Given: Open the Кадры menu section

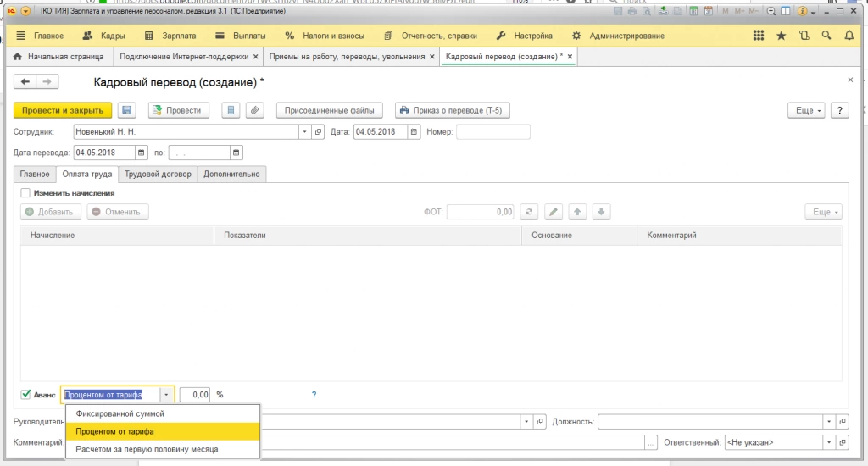Looking at the screenshot, I should click(103, 36).
